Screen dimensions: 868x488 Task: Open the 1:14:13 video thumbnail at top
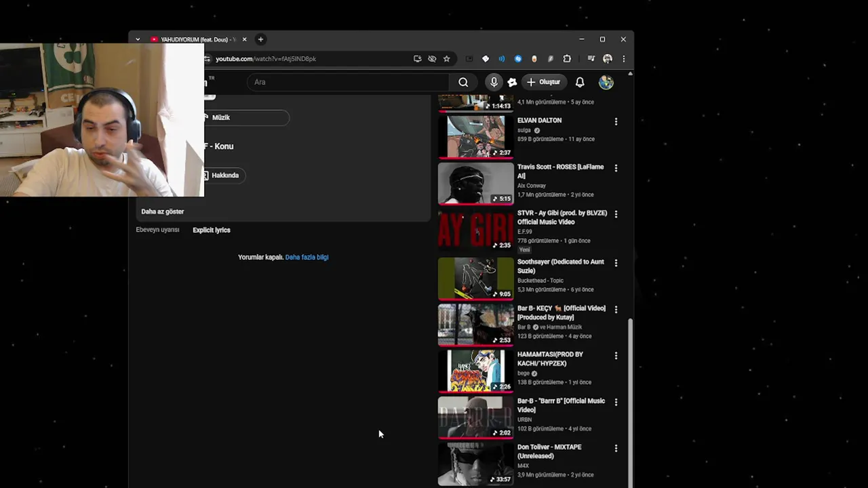475,102
